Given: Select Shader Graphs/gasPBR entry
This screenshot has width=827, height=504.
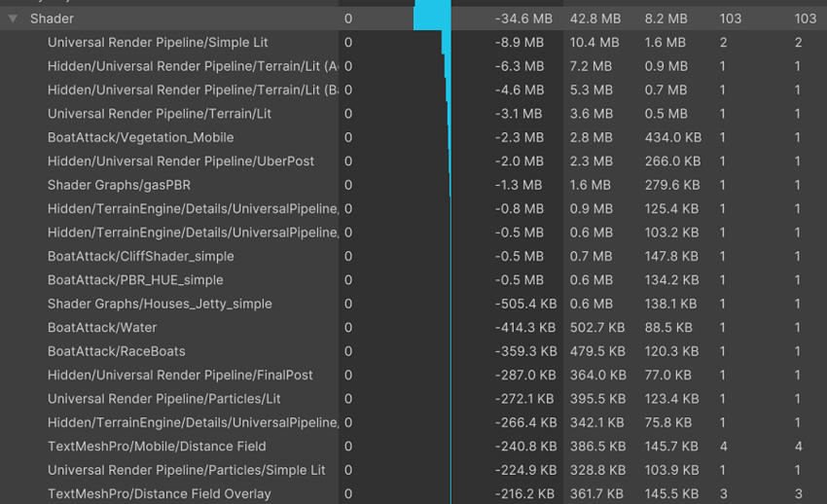Looking at the screenshot, I should 119,185.
